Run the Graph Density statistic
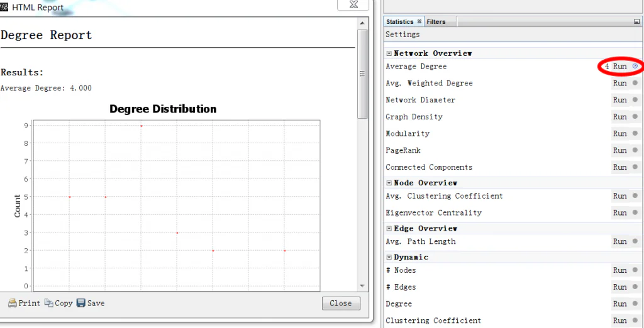 click(x=620, y=117)
